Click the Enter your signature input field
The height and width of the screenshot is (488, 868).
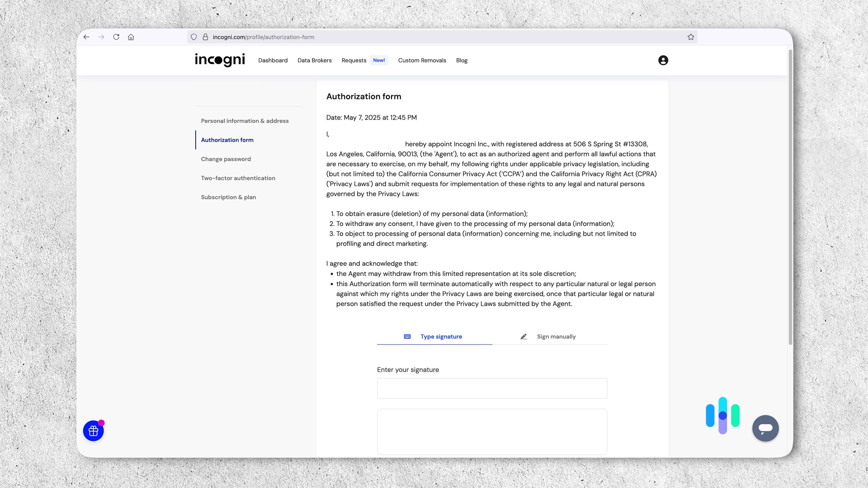coord(492,388)
